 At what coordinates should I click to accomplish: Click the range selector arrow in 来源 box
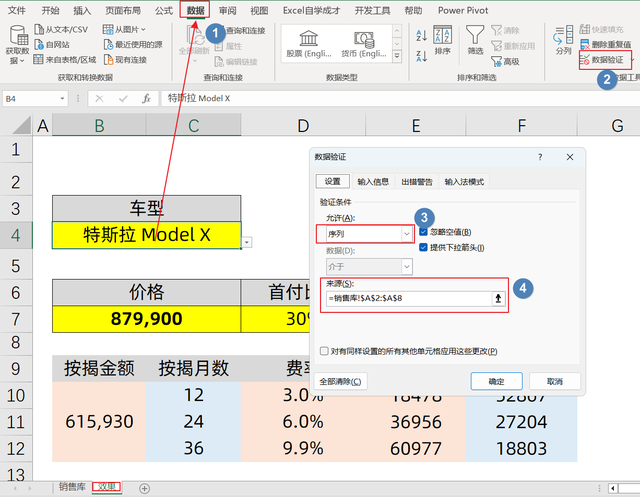tap(499, 298)
